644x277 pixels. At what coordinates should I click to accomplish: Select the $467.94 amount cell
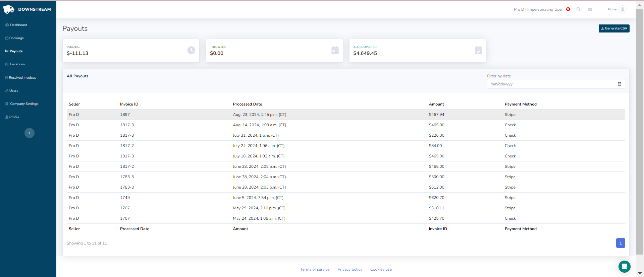[436, 115]
